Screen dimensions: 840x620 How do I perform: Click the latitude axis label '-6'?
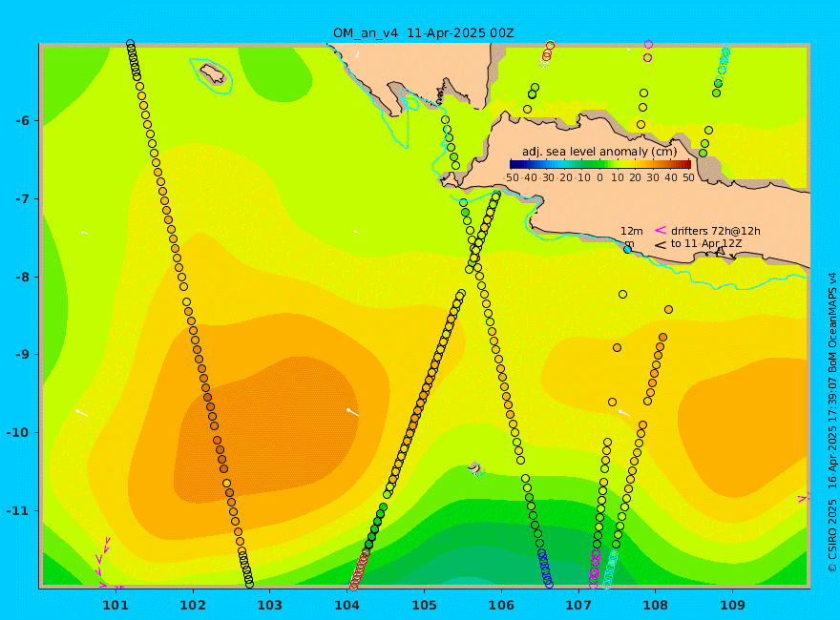23,120
